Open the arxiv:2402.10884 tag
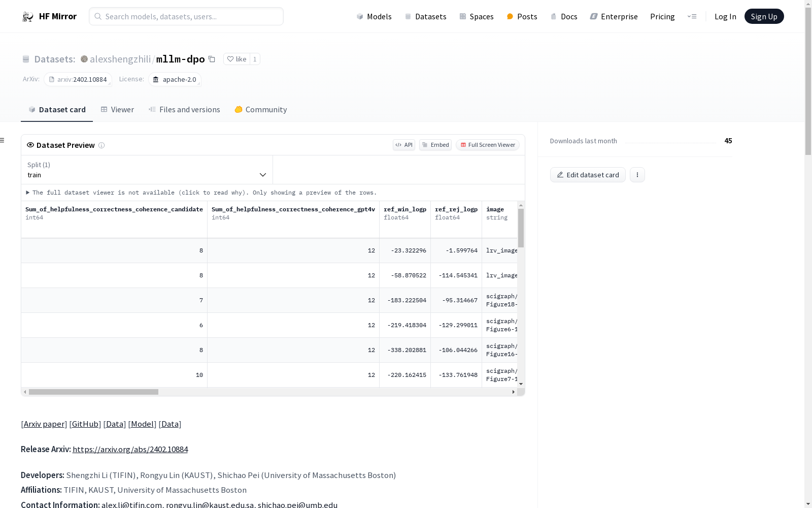Viewport: 812px width, 508px height. [78, 80]
